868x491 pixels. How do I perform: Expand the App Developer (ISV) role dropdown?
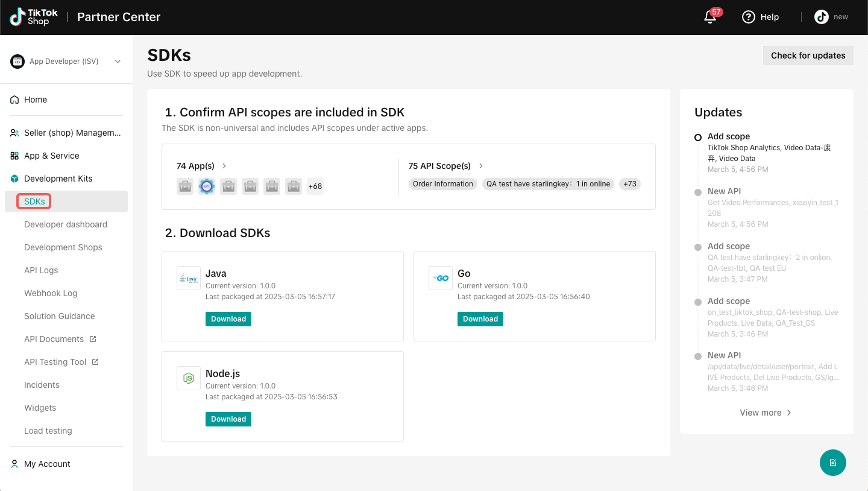pos(118,62)
